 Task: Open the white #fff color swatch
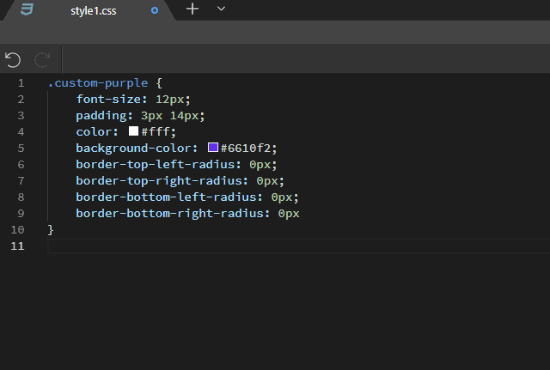click(133, 131)
